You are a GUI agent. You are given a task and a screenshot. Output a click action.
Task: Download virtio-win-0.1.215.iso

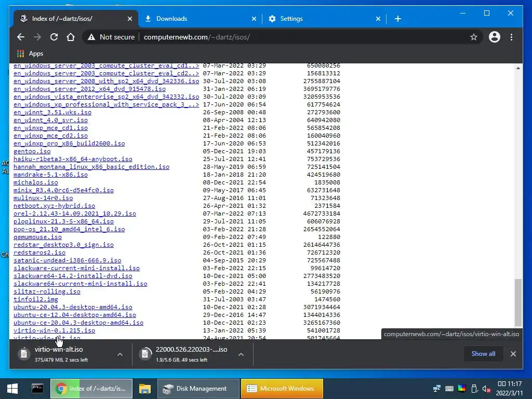click(x=54, y=331)
